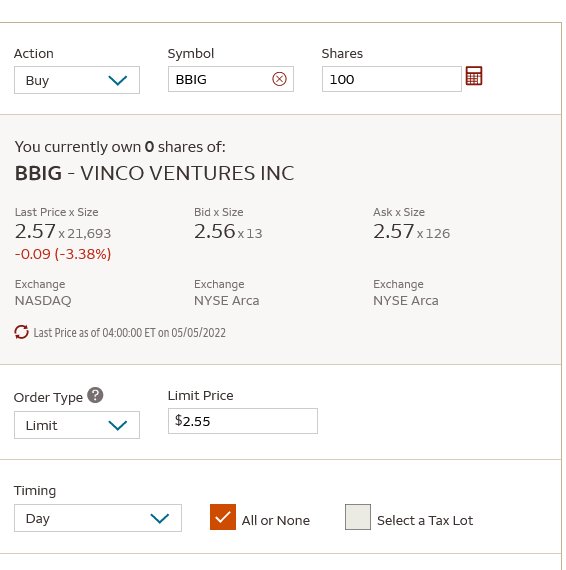566x570 pixels.
Task: Expand the Order Type Limit dropdown
Action: pyautogui.click(x=77, y=425)
